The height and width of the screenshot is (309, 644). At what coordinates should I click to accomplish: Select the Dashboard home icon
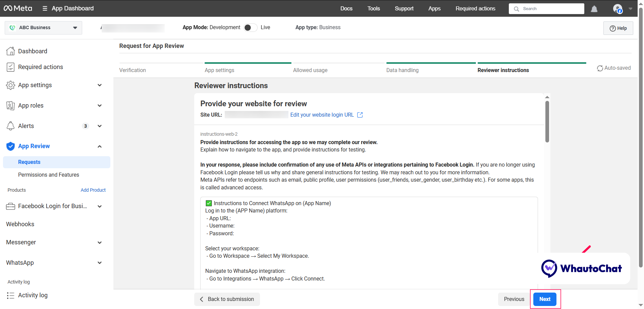10,51
